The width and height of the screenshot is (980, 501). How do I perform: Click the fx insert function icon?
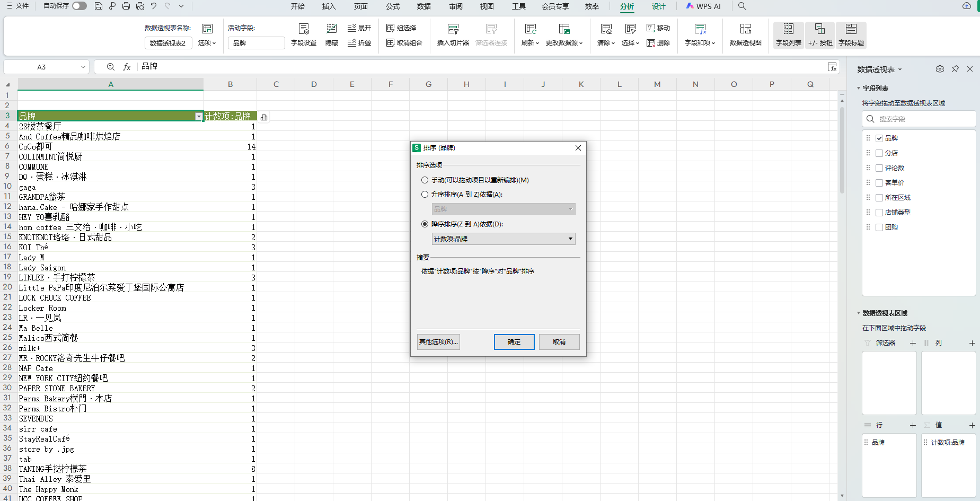point(127,67)
